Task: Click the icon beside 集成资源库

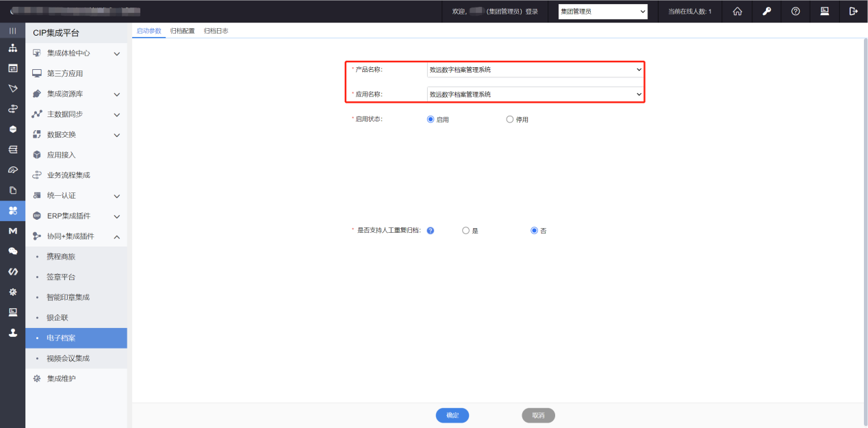Action: [x=37, y=94]
